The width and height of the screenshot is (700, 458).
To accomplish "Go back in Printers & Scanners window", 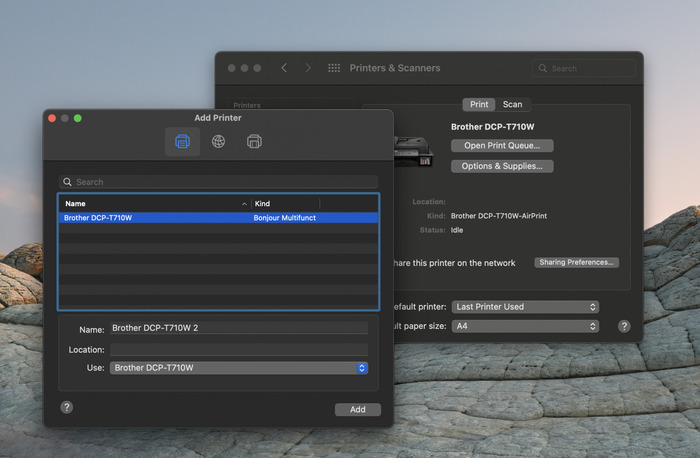I will click(284, 68).
